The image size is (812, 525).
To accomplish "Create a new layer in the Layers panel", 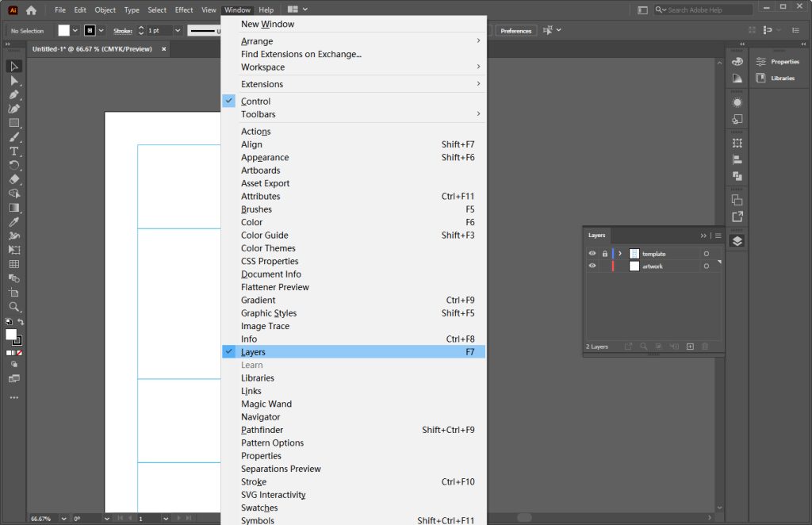I will click(690, 347).
